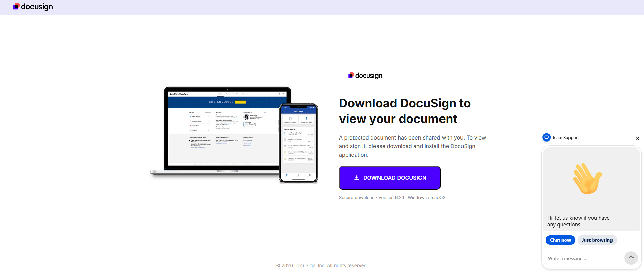Start a conversation with Chat now
This screenshot has height=277, width=644.
[x=560, y=240]
